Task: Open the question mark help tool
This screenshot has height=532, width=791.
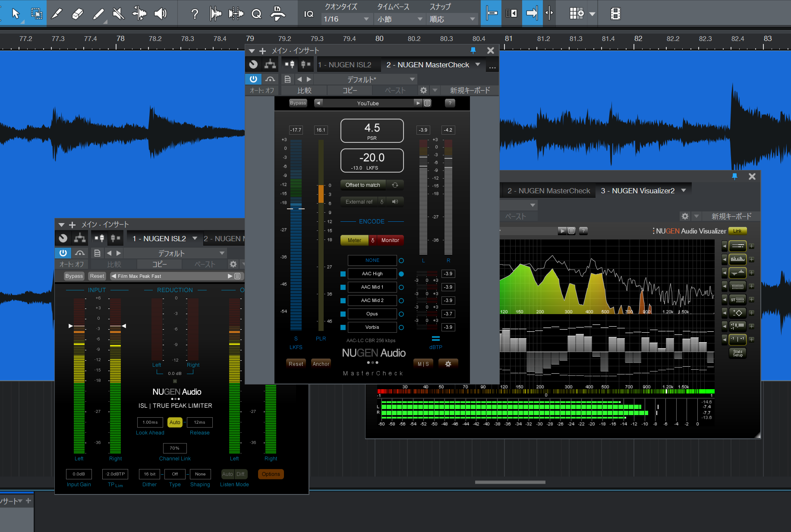Action: pos(195,14)
